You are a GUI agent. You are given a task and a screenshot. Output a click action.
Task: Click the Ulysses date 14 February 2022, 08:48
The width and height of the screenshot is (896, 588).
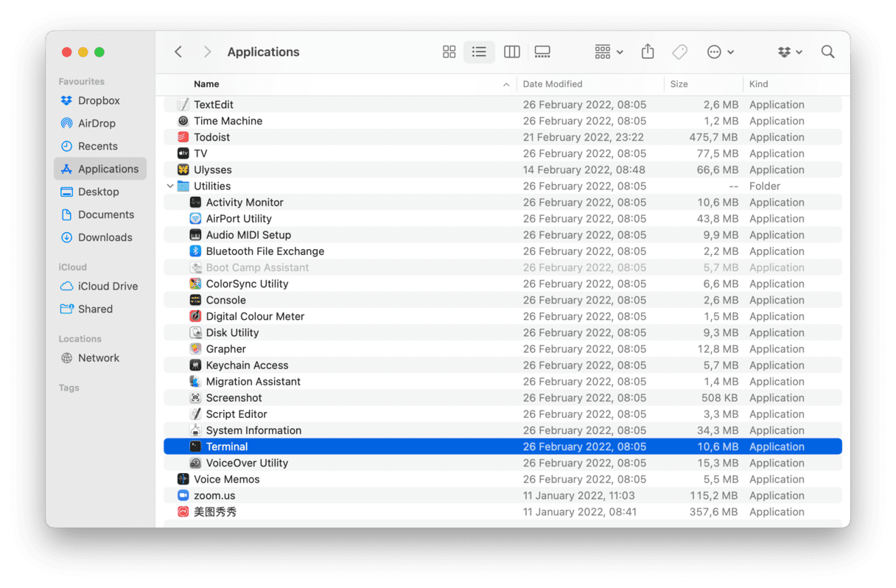pos(584,169)
